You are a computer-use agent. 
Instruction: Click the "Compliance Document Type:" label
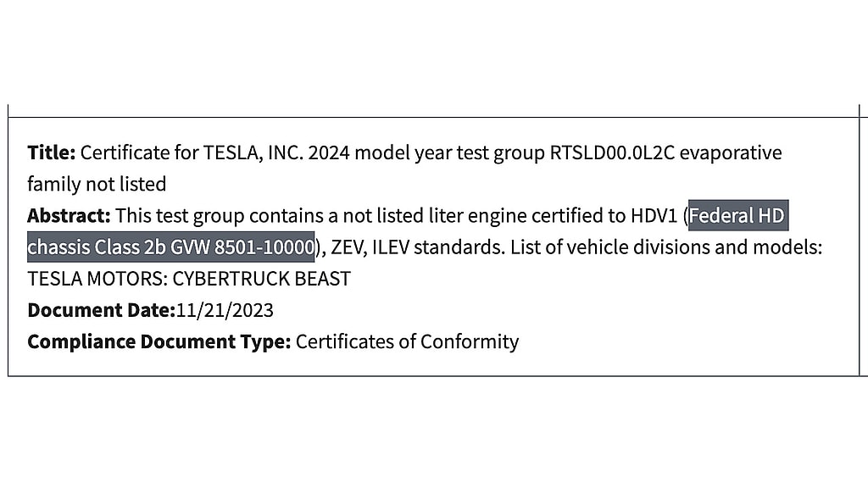[159, 341]
